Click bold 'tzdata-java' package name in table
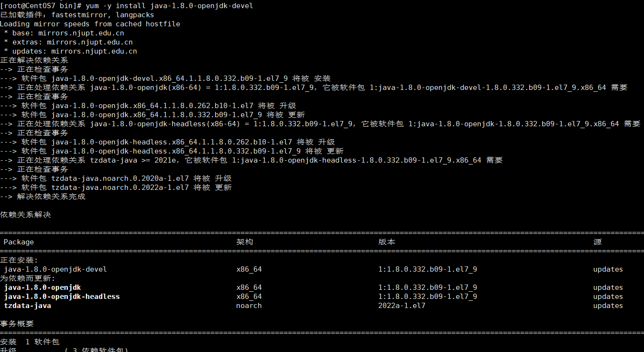 point(27,306)
